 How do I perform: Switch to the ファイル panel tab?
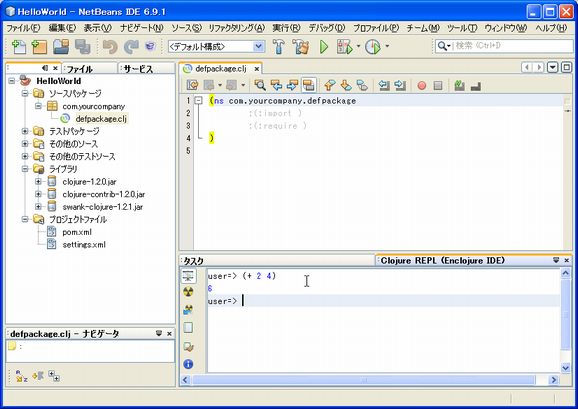90,69
